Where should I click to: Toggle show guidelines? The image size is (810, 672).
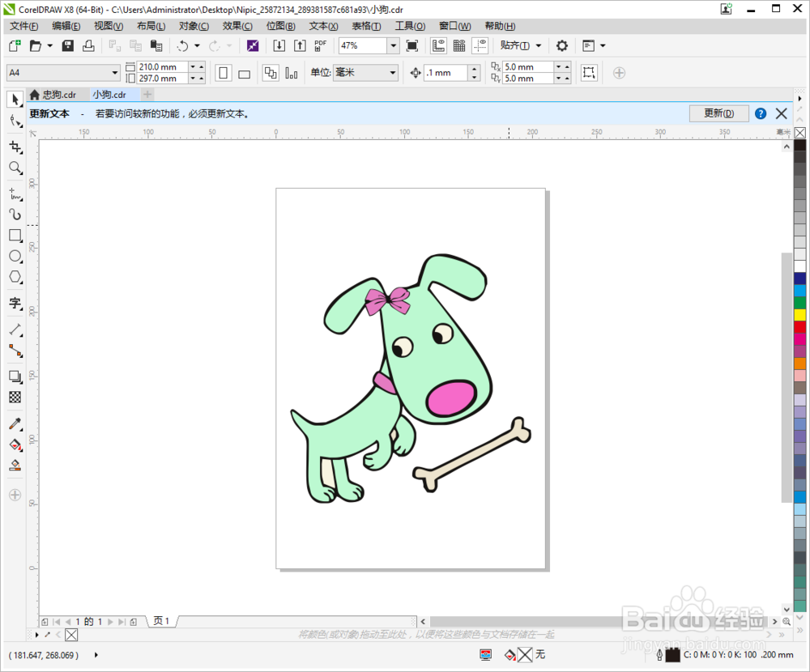tap(480, 46)
